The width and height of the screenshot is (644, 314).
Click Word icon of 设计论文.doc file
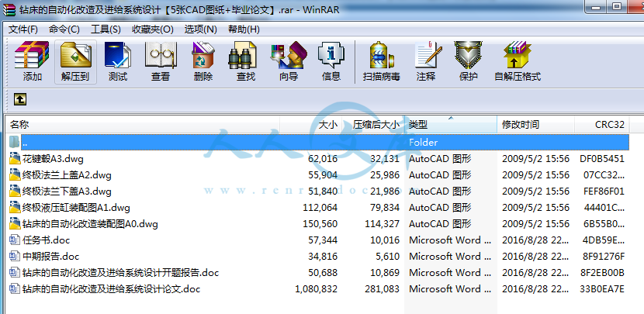(x=16, y=289)
